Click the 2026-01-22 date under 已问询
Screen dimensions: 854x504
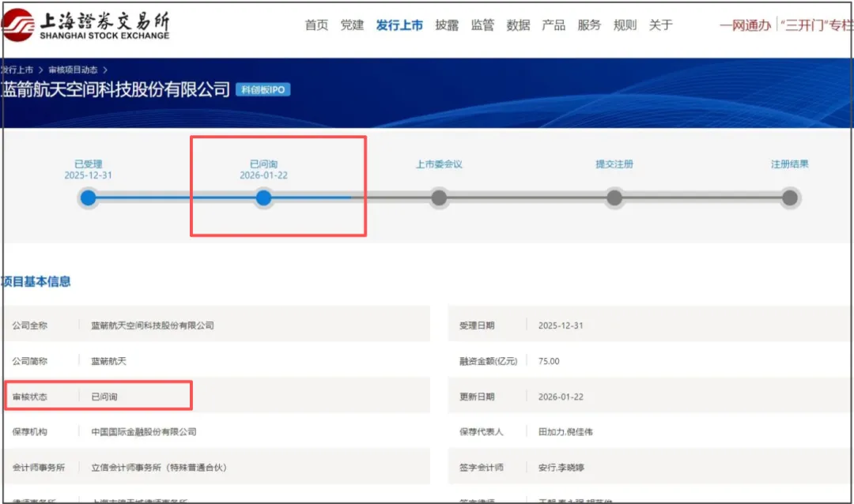263,175
